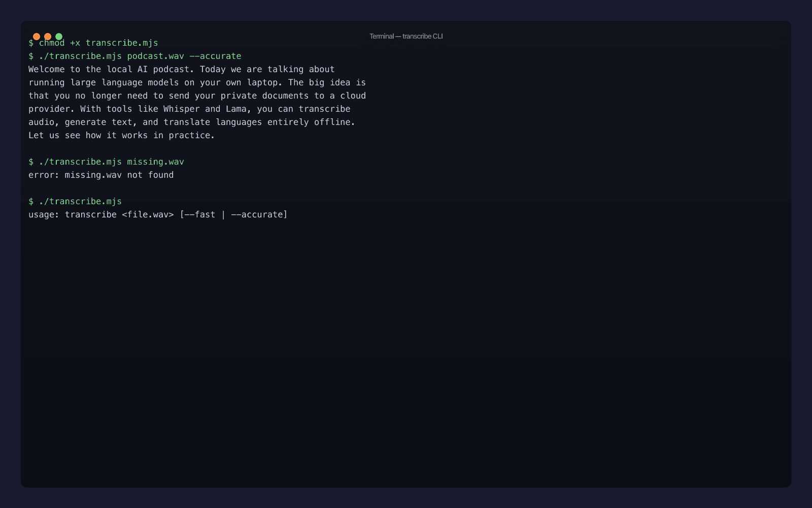Click the usage: transcribe <file.wav> help text
812x508 pixels.
click(x=101, y=214)
